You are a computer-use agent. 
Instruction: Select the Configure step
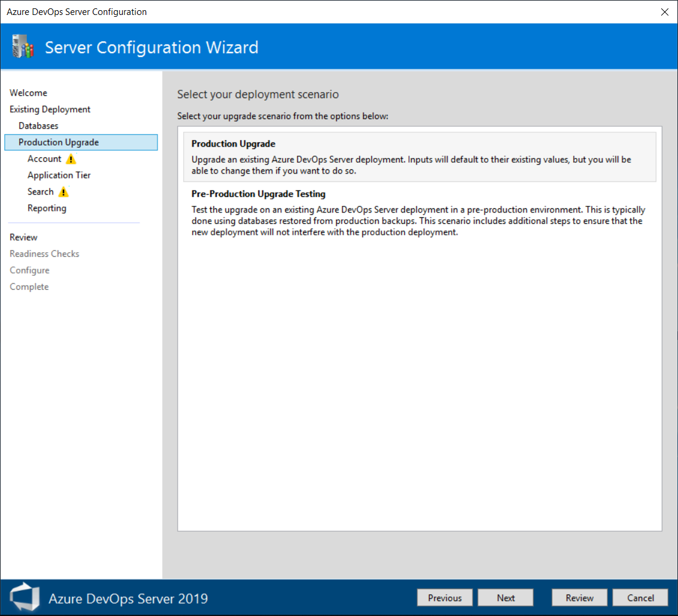tap(30, 270)
